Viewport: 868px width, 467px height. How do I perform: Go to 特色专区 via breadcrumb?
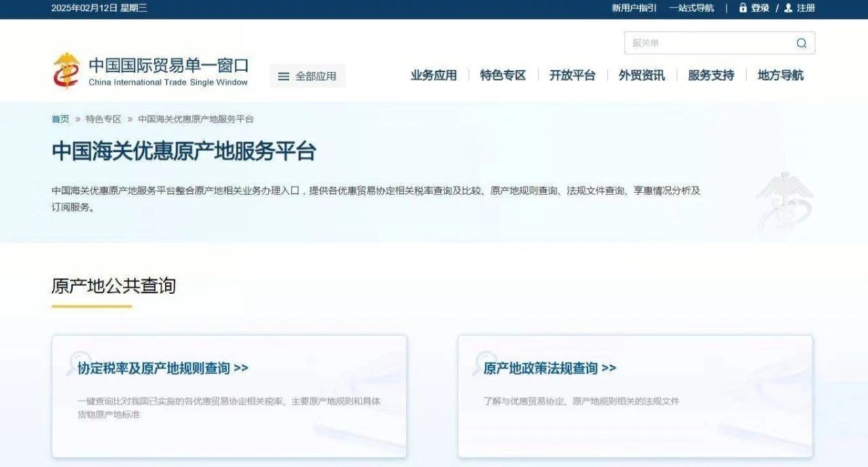[103, 119]
